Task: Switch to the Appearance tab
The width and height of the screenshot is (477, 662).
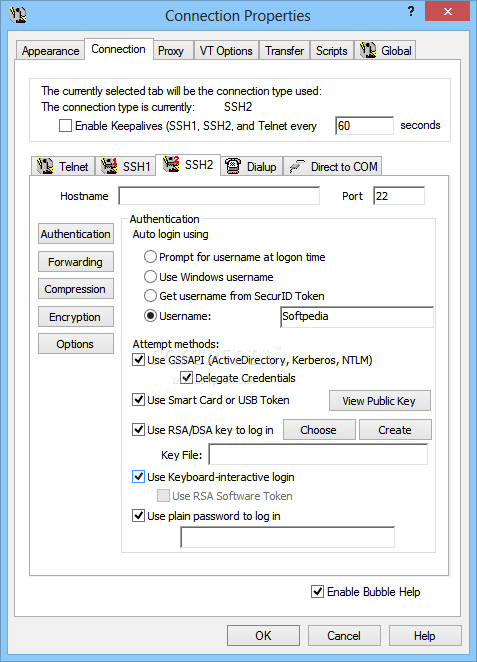Action: point(50,51)
